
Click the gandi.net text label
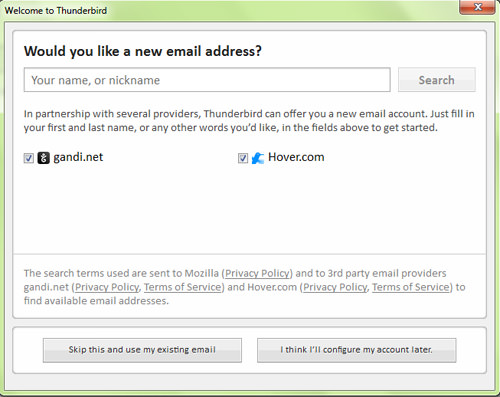(x=78, y=157)
